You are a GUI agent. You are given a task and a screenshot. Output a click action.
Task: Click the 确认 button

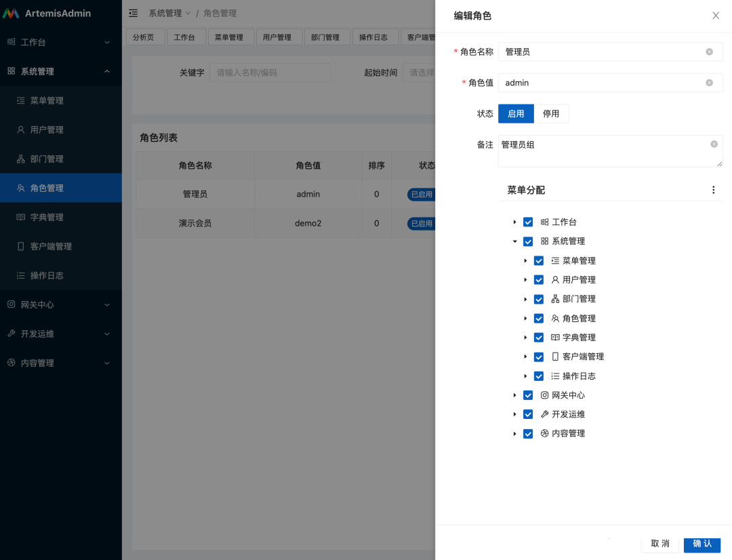[x=701, y=544]
